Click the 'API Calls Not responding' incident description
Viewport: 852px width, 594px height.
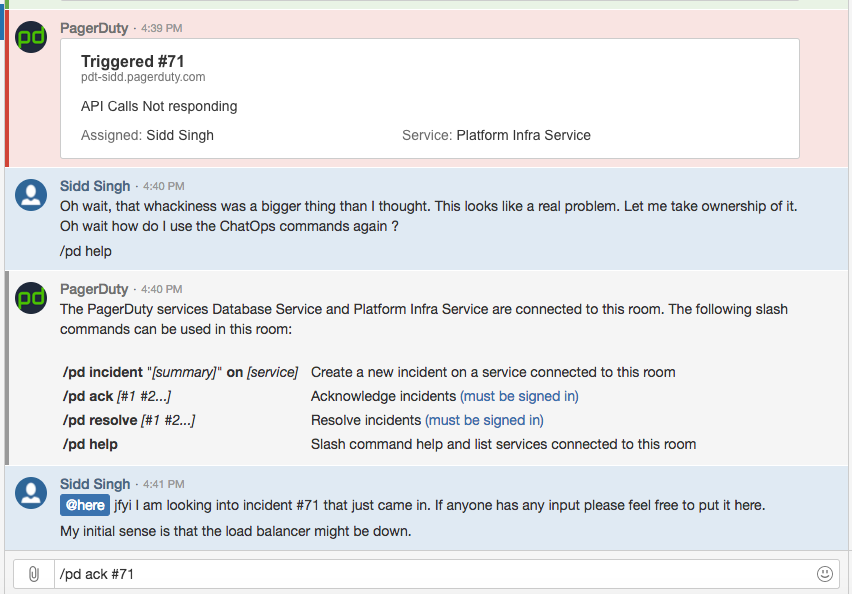point(159,106)
